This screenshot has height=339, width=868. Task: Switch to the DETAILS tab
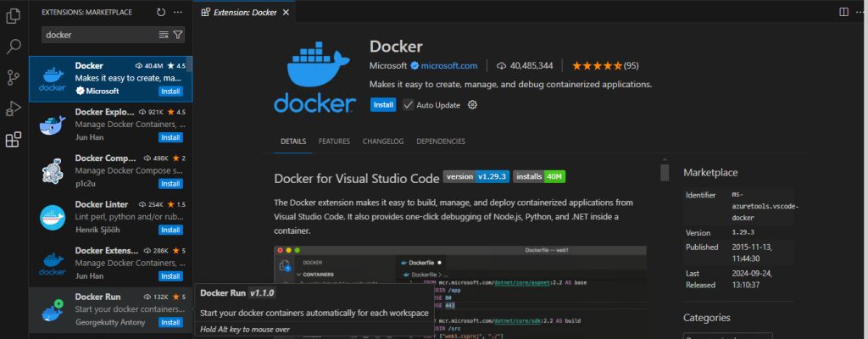tap(293, 142)
